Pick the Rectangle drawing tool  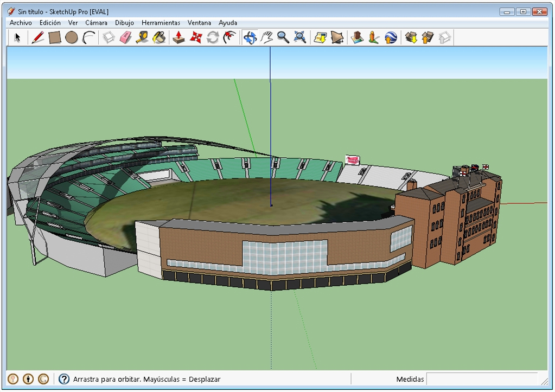pyautogui.click(x=54, y=37)
